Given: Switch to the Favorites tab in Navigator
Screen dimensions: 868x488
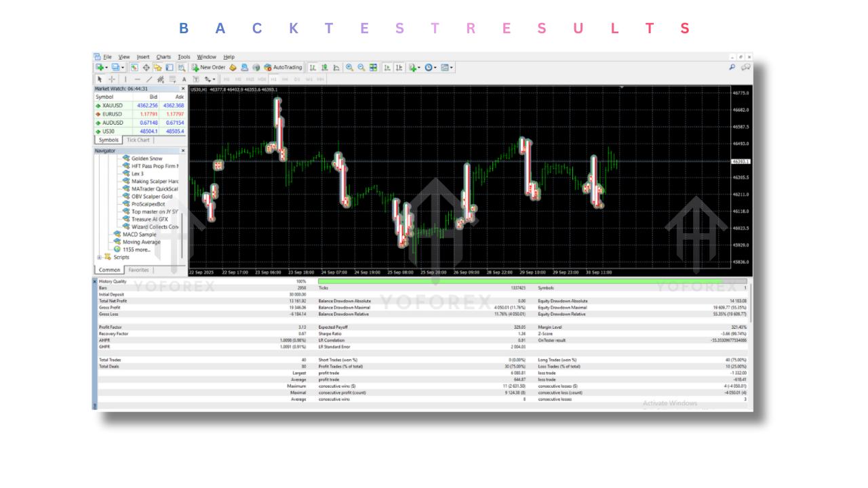Looking at the screenshot, I should [x=139, y=270].
